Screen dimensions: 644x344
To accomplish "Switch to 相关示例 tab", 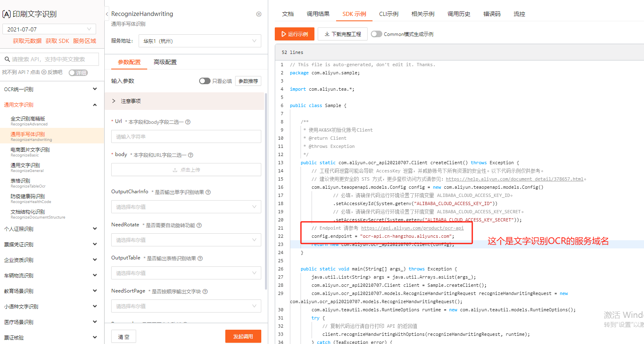I will click(x=423, y=14).
